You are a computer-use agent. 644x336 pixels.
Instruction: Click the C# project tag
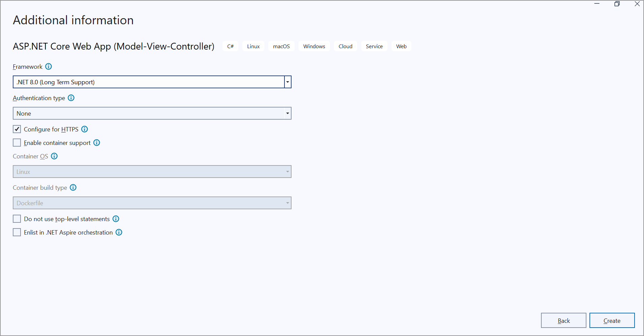[x=230, y=46]
